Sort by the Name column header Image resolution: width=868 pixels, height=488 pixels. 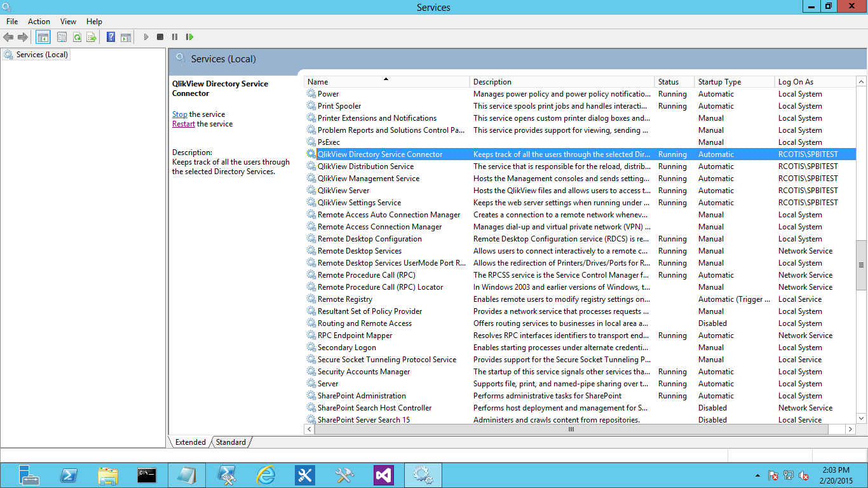click(387, 82)
